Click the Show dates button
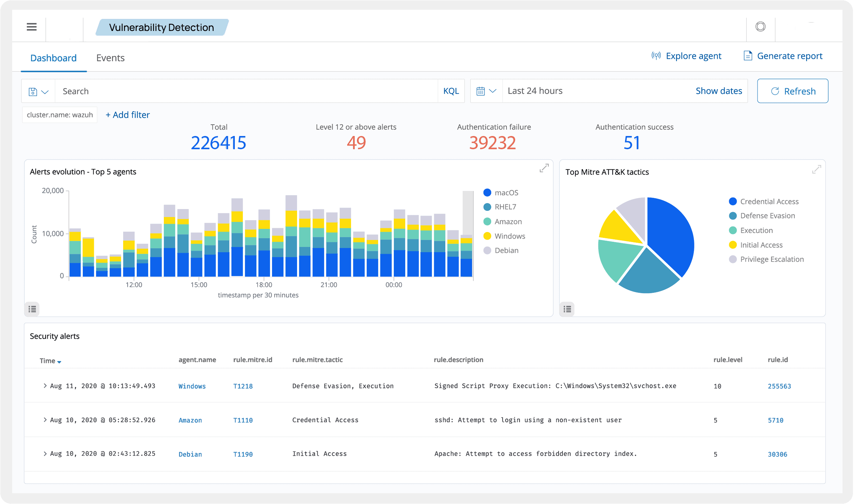This screenshot has width=854, height=504. (718, 90)
